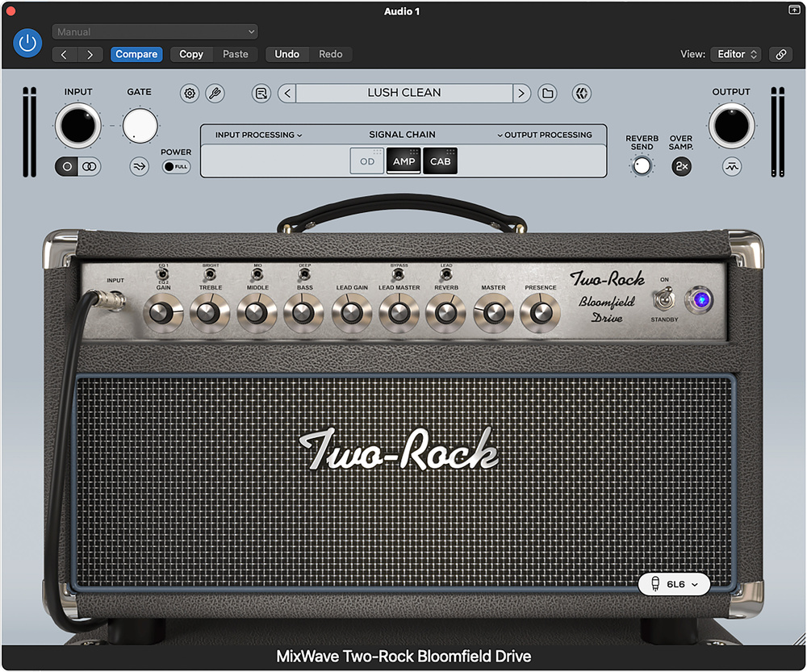Go to next setting arrow in header

point(90,55)
